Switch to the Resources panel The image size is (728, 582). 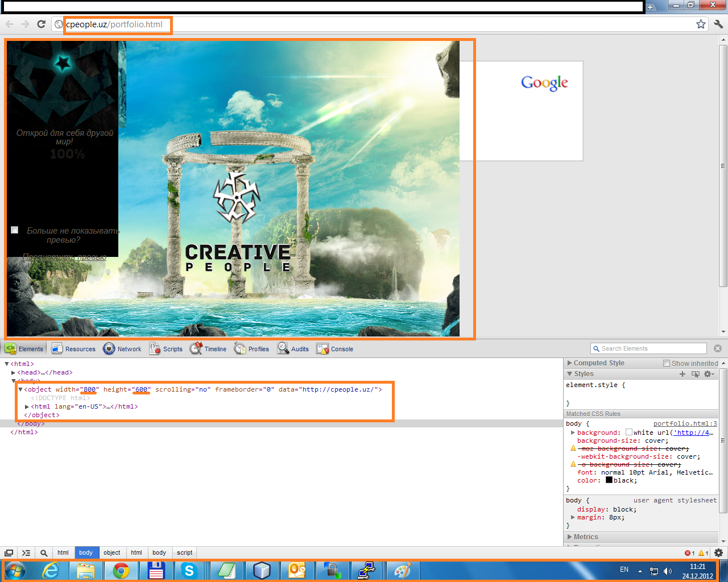73,348
